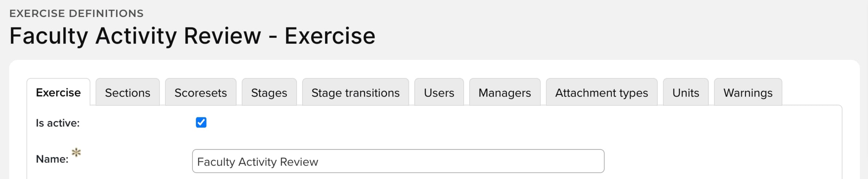The image size is (868, 179).
Task: Open the Attachment types tab
Action: [602, 92]
